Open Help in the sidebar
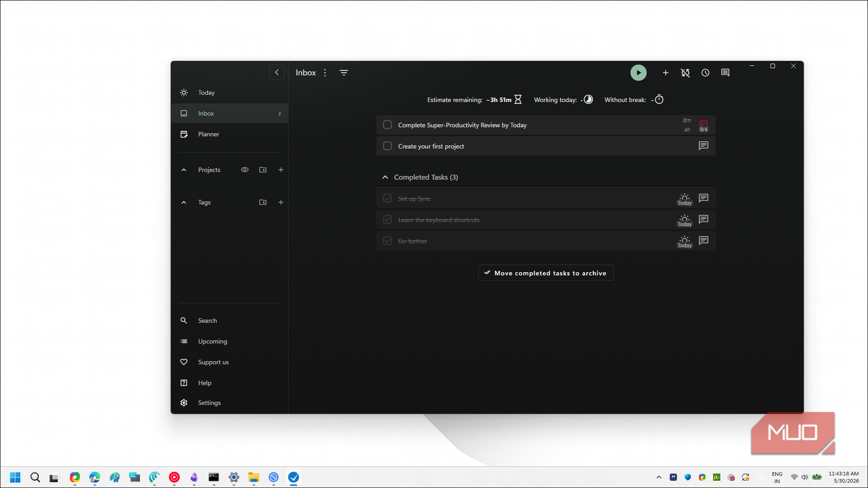868x488 pixels. pyautogui.click(x=229, y=383)
